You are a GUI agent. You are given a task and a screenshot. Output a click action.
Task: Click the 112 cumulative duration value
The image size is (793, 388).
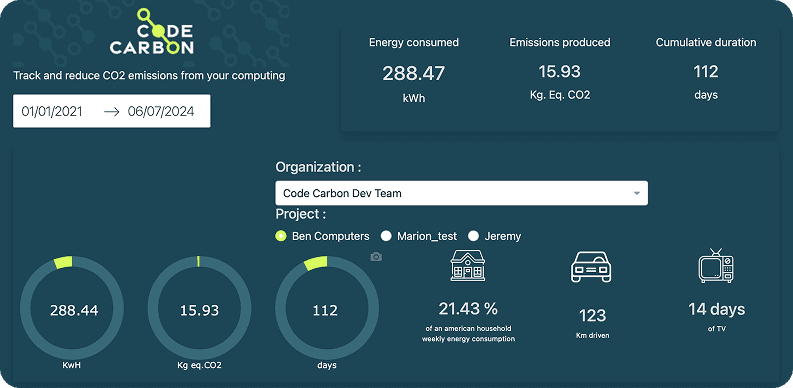coord(706,72)
